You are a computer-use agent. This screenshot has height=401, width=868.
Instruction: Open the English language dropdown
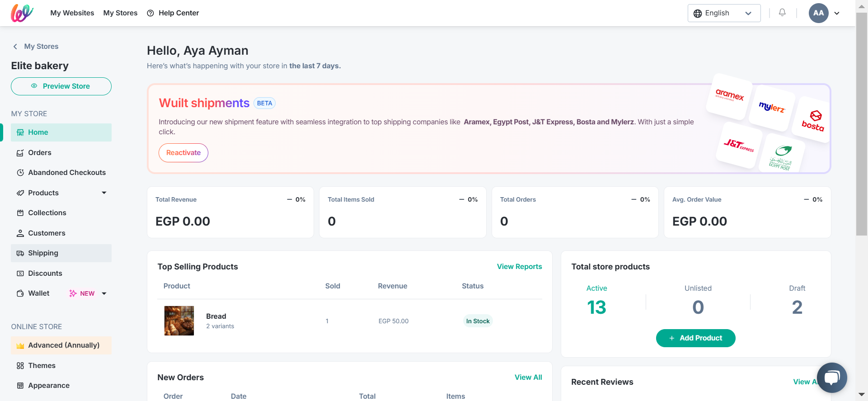point(724,13)
